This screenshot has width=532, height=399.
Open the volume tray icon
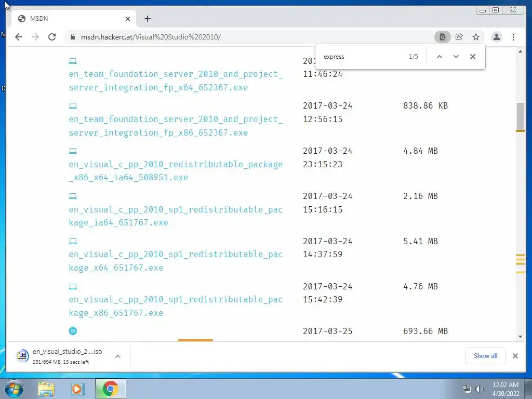click(479, 389)
